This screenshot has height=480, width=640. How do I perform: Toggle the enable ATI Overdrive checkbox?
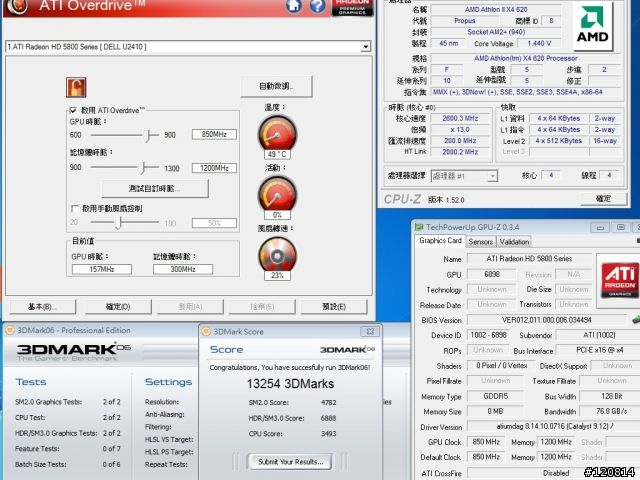point(73,110)
